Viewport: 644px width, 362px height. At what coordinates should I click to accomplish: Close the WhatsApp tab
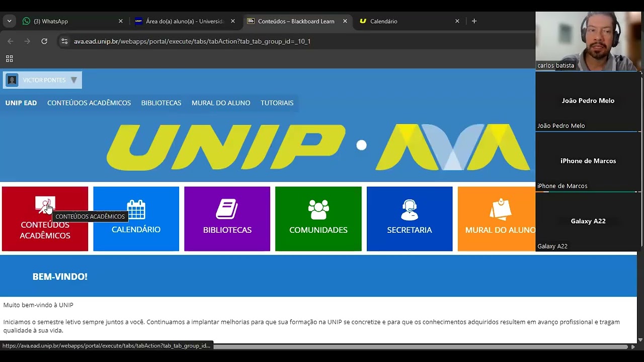[x=120, y=21]
